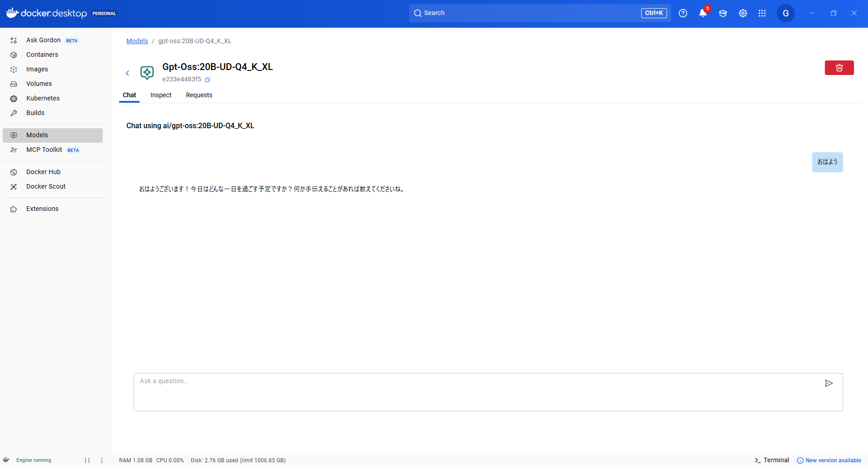The height and width of the screenshot is (465, 868).
Task: Open notifications bell with 3 alerts
Action: tap(703, 13)
